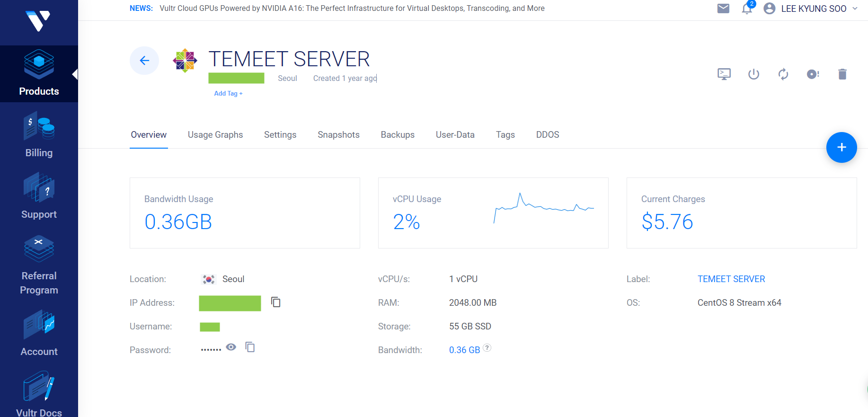
Task: Open the Products section in sidebar
Action: click(x=39, y=73)
